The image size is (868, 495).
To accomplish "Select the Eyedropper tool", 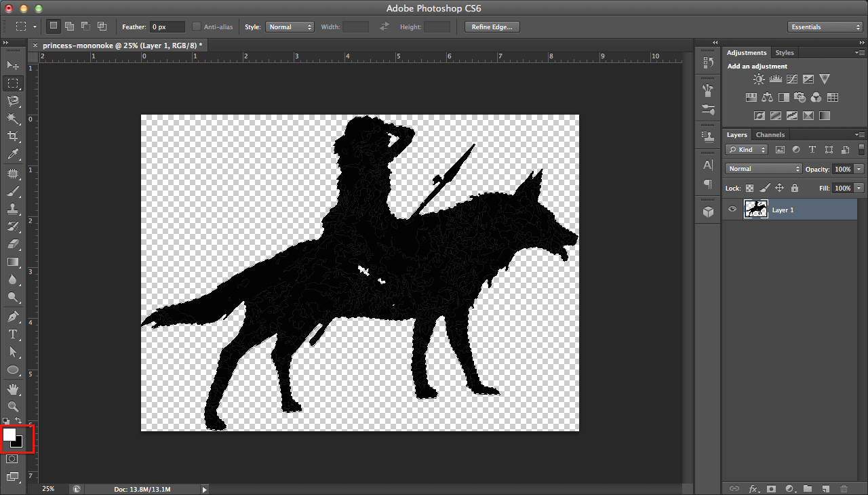I will pyautogui.click(x=13, y=155).
